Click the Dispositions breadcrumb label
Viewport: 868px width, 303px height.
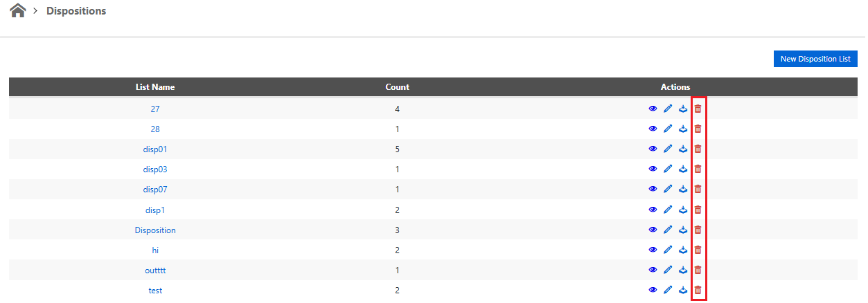[76, 11]
